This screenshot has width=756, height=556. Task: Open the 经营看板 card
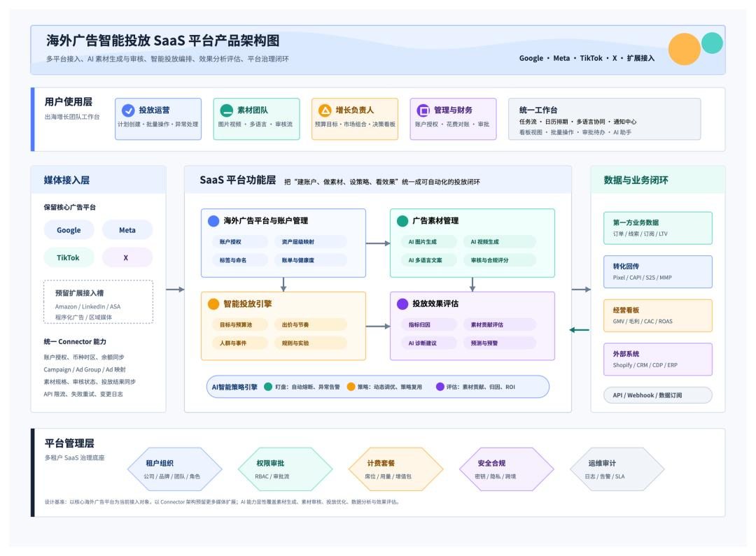(x=657, y=315)
